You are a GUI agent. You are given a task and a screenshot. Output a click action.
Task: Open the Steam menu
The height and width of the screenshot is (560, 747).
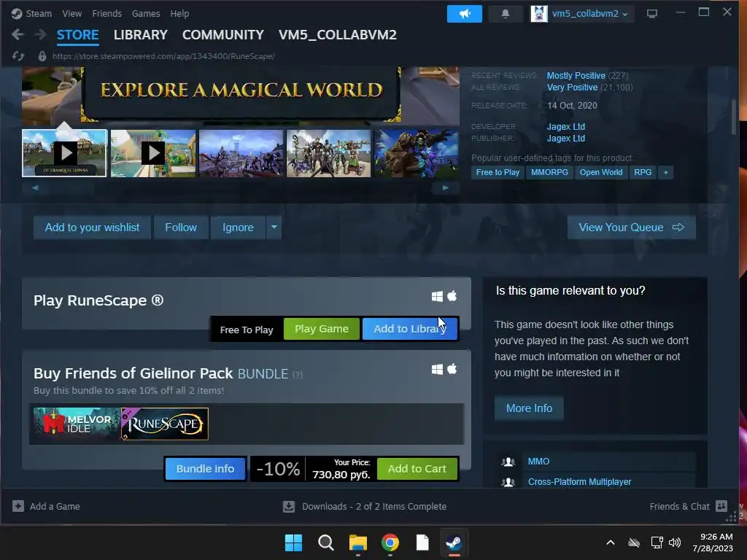[x=39, y=13]
